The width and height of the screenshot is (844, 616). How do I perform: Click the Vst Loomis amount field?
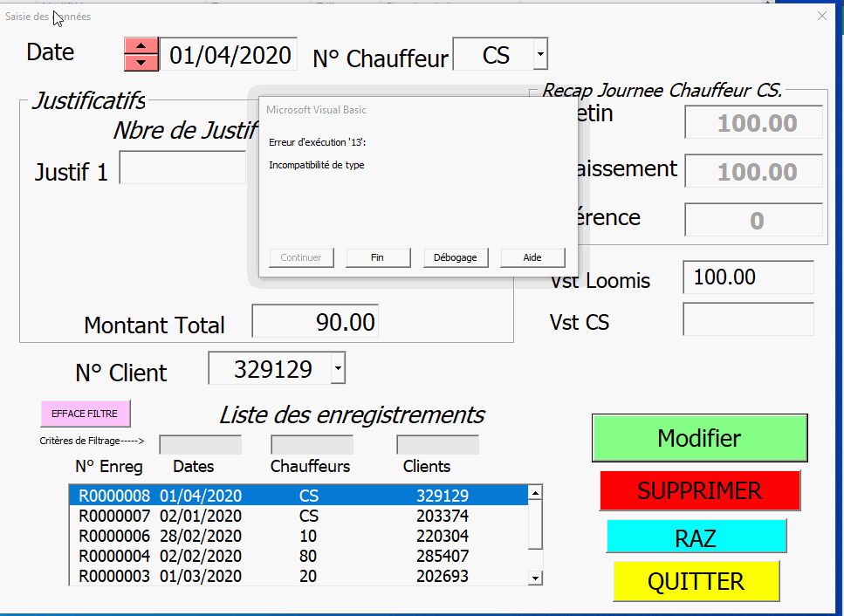pos(748,277)
